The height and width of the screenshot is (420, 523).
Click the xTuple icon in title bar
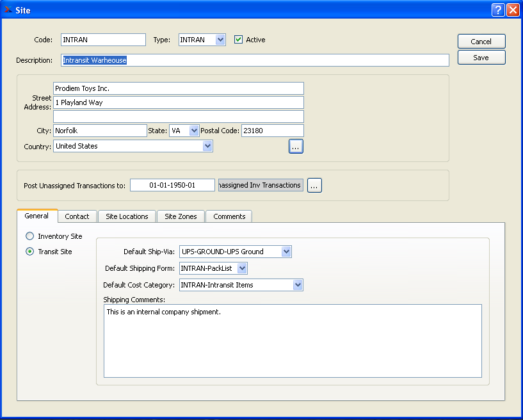click(x=8, y=10)
